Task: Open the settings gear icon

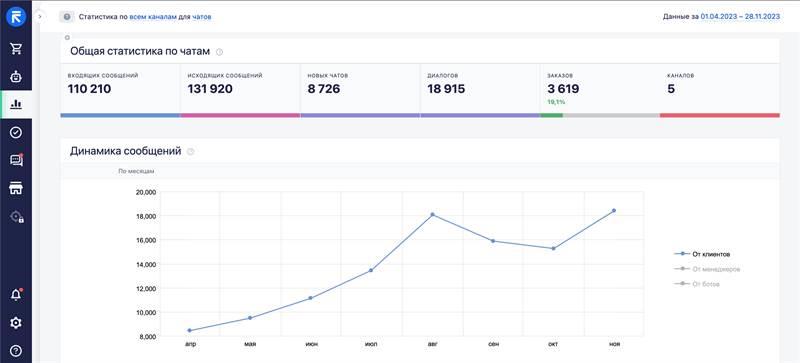Action: point(16,323)
